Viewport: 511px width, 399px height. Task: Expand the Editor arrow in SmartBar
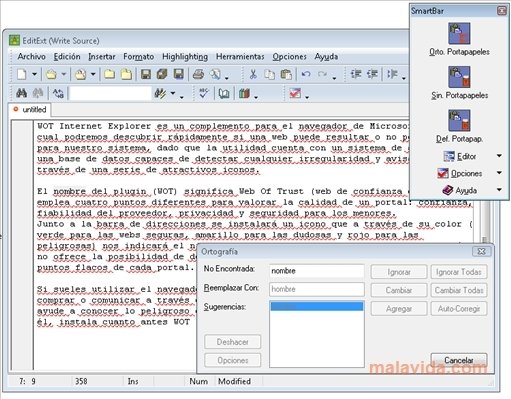[499, 156]
